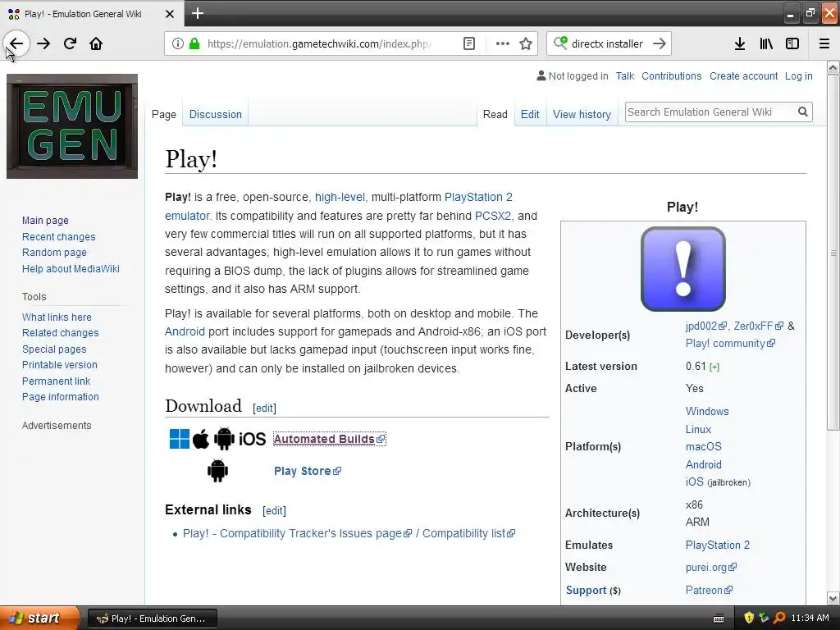Open the Automated Builds link
The image size is (840, 630).
(x=329, y=439)
